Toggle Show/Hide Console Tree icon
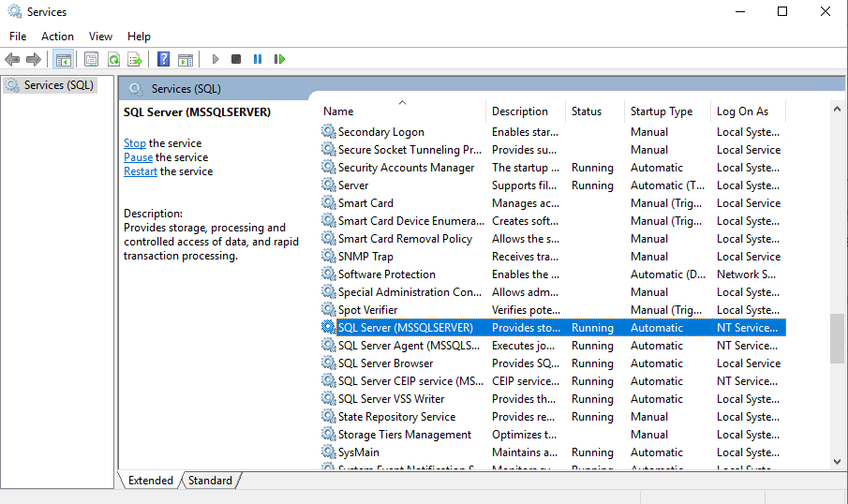The height and width of the screenshot is (504, 848). point(64,59)
